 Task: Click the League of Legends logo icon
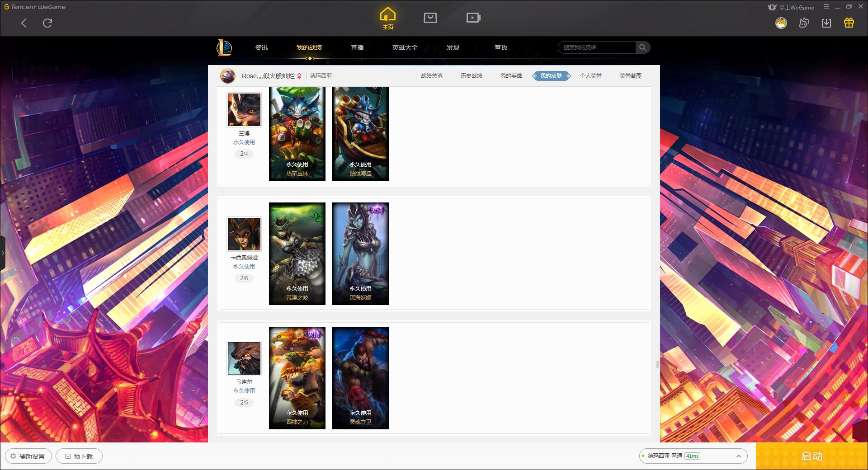[x=225, y=47]
